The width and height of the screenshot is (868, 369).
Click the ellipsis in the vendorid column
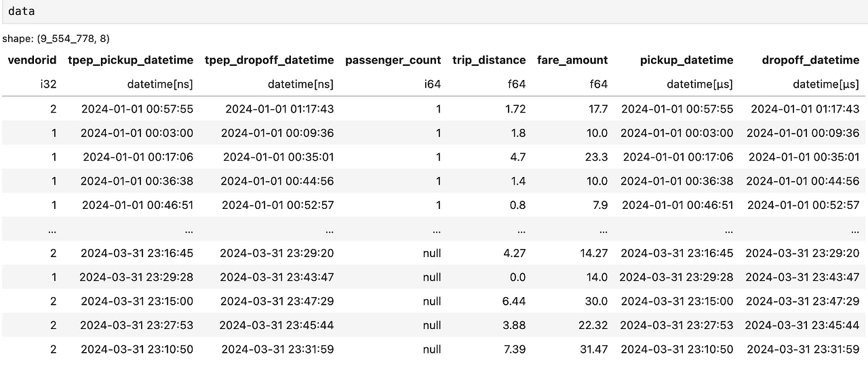(x=52, y=229)
